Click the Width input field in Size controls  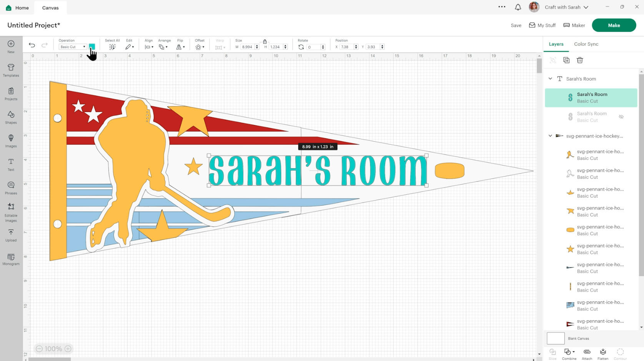[x=248, y=47]
